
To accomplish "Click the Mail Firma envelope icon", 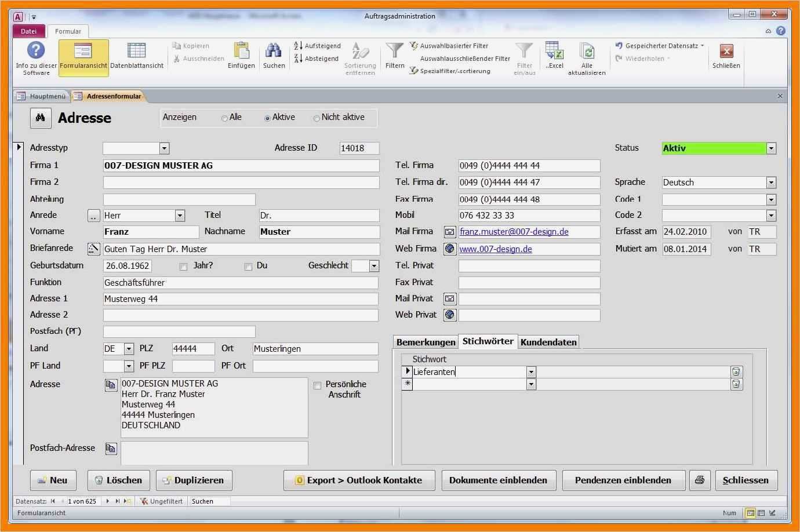I will 450,232.
